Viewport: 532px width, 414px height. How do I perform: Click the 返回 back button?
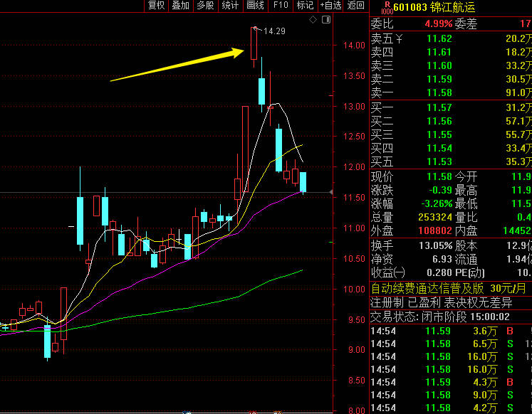pyautogui.click(x=356, y=6)
